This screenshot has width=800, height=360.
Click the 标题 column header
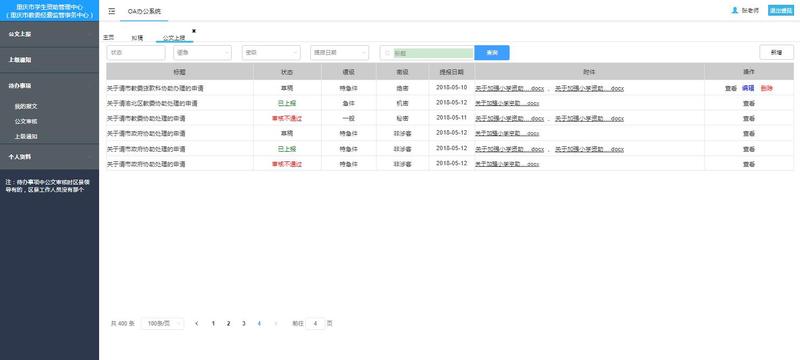click(x=180, y=72)
